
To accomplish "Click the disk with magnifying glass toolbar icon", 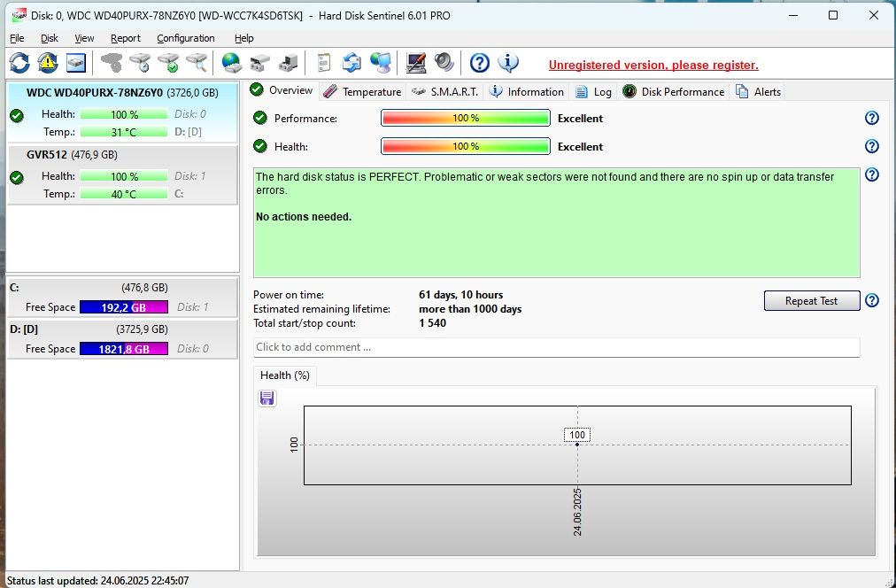I will 197,62.
